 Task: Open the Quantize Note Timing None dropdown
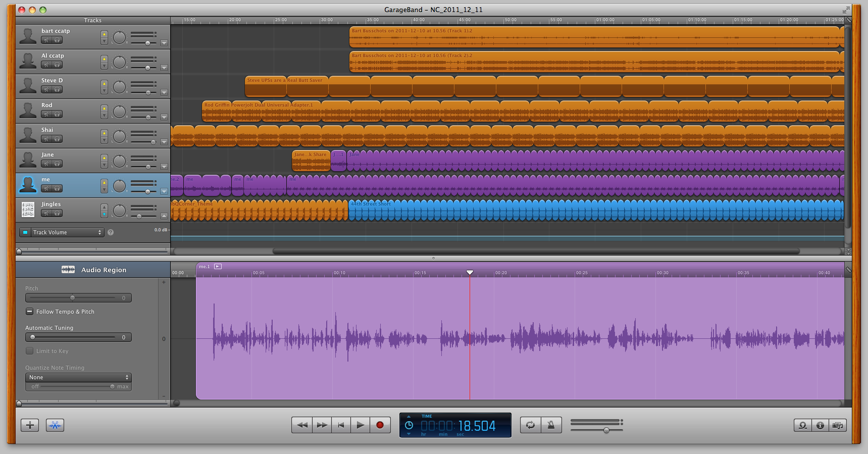coord(78,377)
